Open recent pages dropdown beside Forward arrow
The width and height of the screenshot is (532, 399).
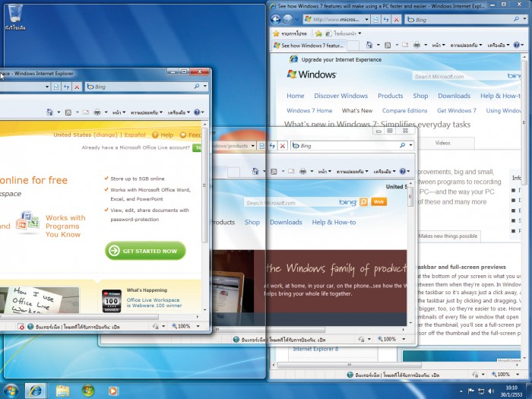click(297, 20)
